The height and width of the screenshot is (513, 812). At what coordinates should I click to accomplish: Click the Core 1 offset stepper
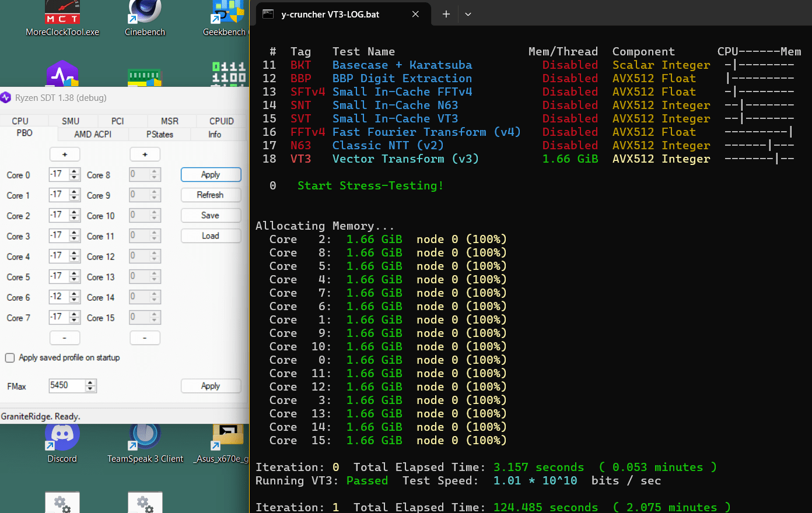pyautogui.click(x=74, y=195)
